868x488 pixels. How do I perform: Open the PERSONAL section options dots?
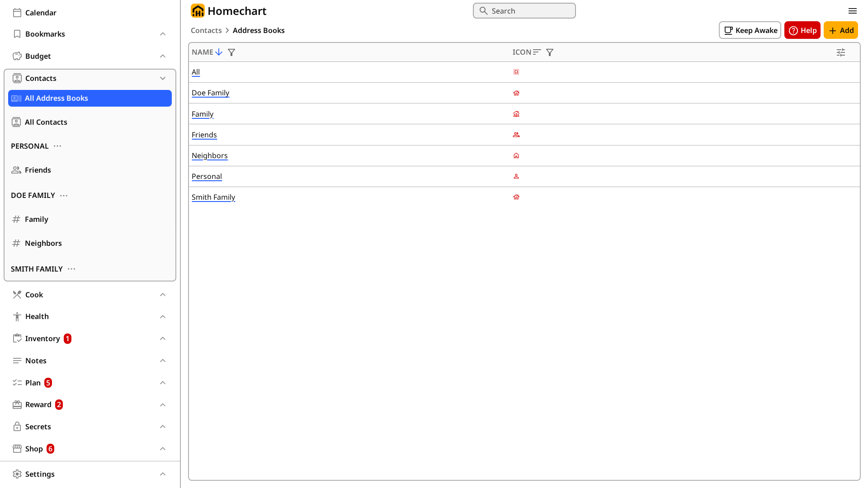pos(57,146)
